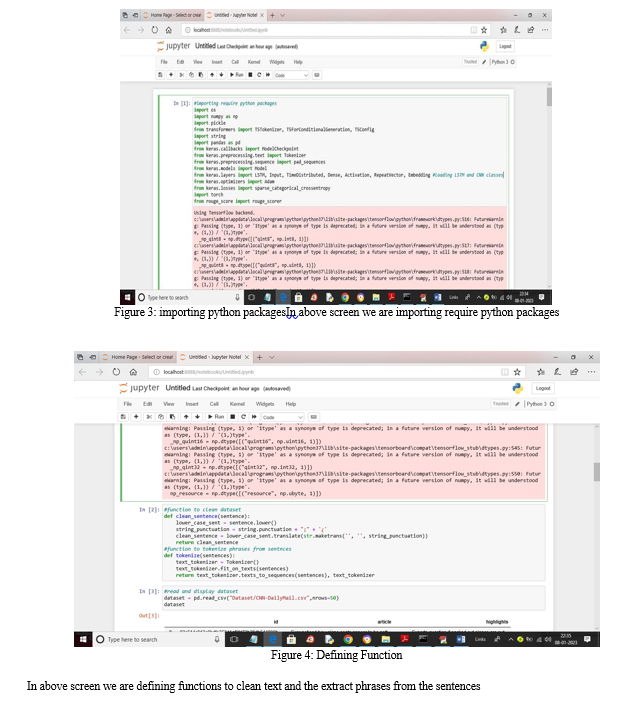Open Task View in lower taskbar
The height and width of the screenshot is (701, 626).
tap(234, 639)
